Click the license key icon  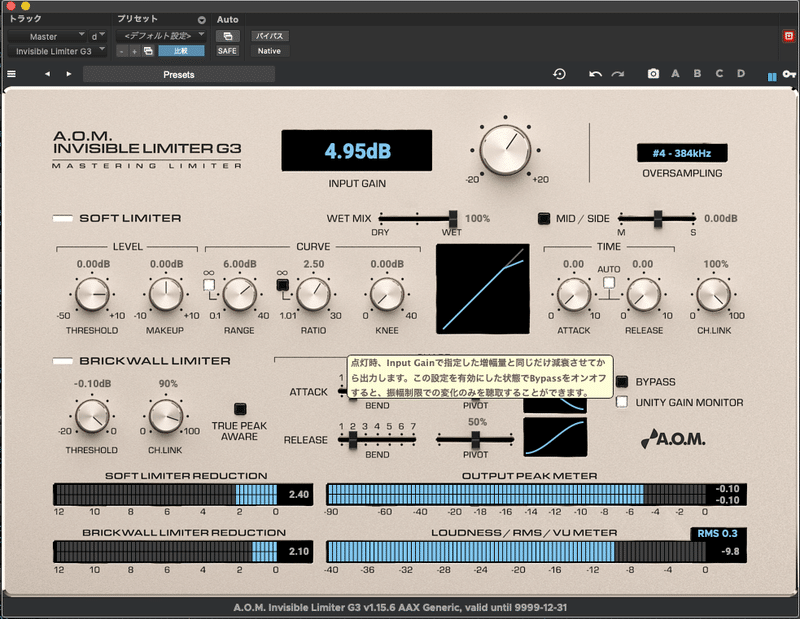[x=789, y=75]
